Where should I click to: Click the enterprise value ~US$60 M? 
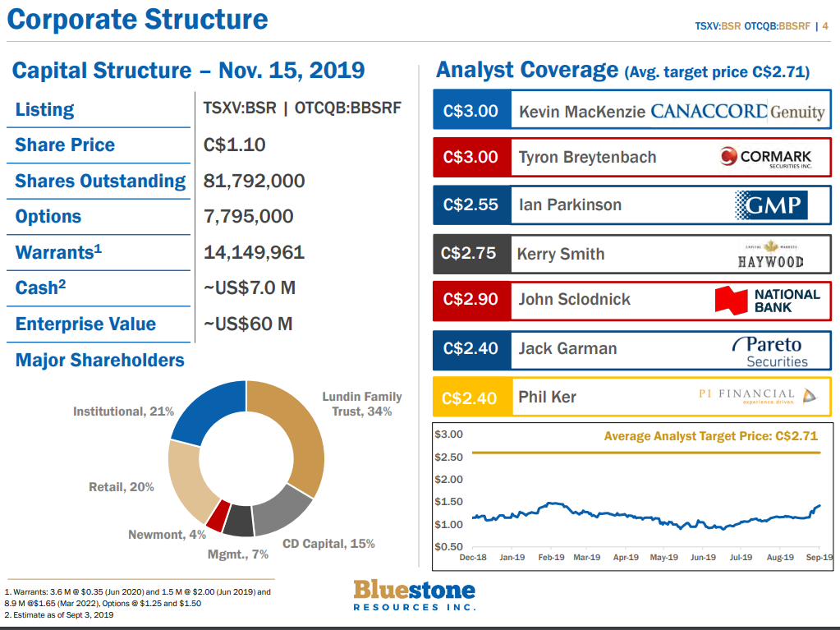tap(248, 324)
